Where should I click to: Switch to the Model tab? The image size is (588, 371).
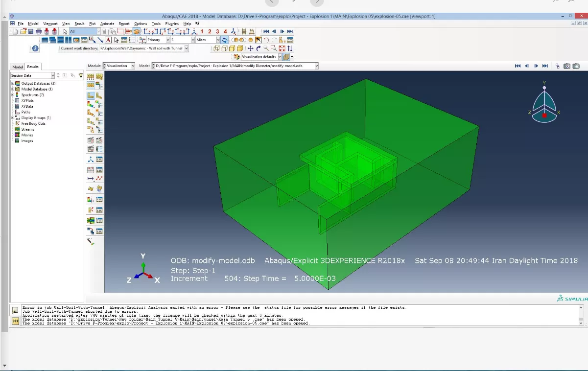coord(17,67)
